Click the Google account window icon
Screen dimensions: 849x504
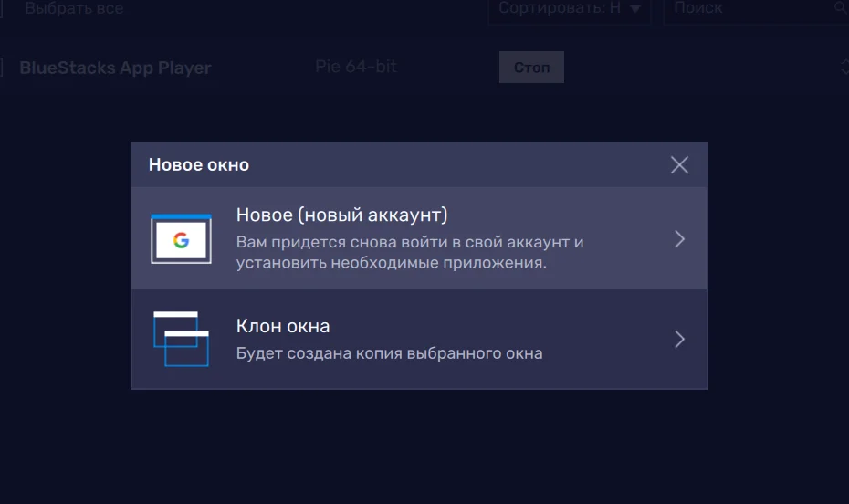click(x=181, y=239)
